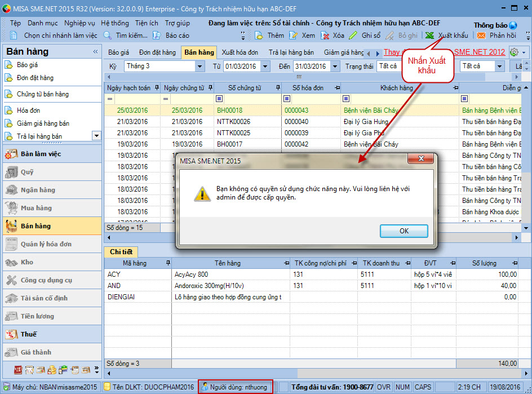Image resolution: width=532 pixels, height=394 pixels.
Task: Click the grid settings gear icon
Action: tap(515, 52)
